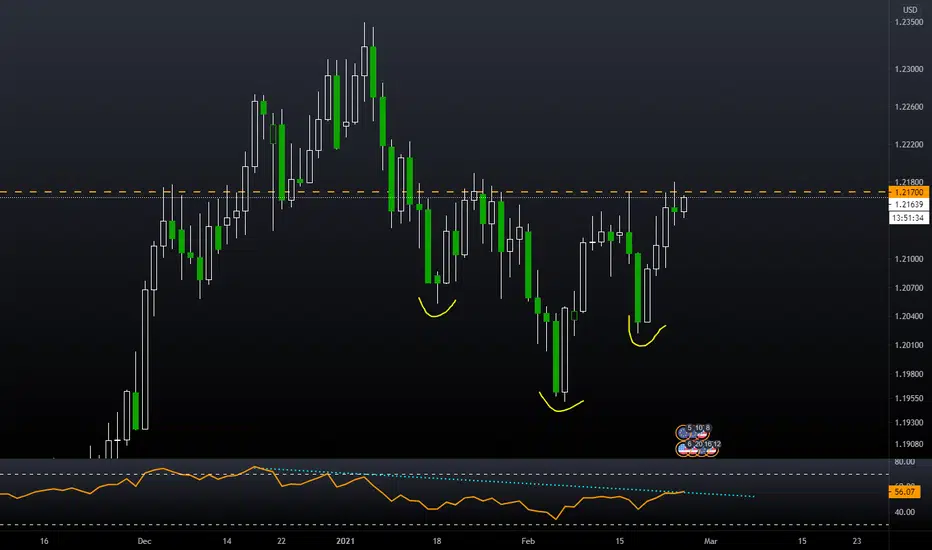The image size is (932, 550).
Task: Click the 1.23000 price axis label
Action: pos(908,70)
